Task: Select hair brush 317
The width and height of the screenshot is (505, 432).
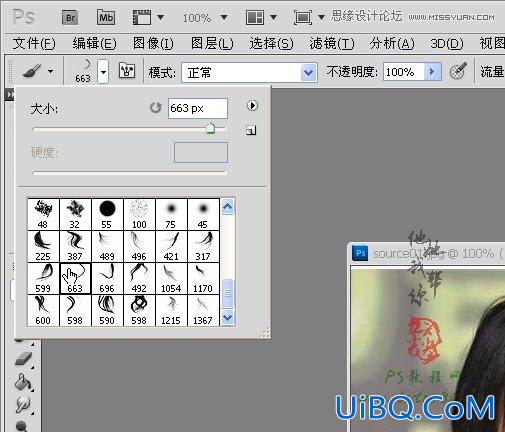Action: pyautogui.click(x=203, y=246)
